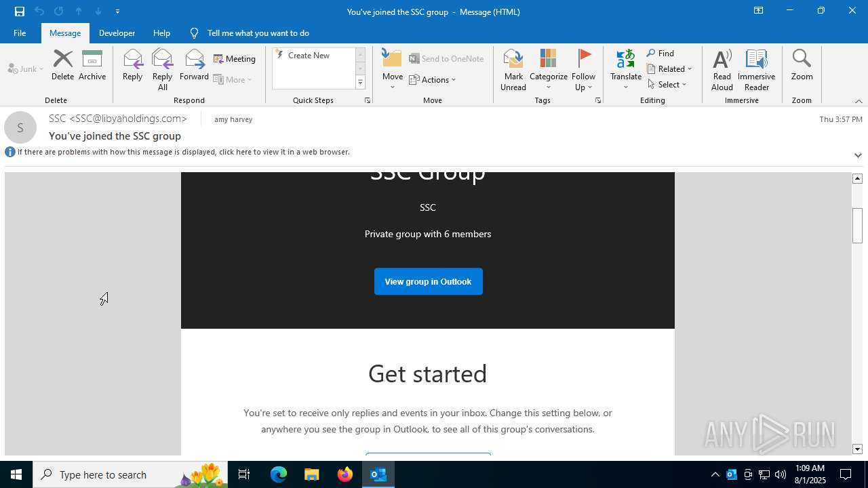
Task: Open the Follow Up flag menu
Action: tap(583, 70)
